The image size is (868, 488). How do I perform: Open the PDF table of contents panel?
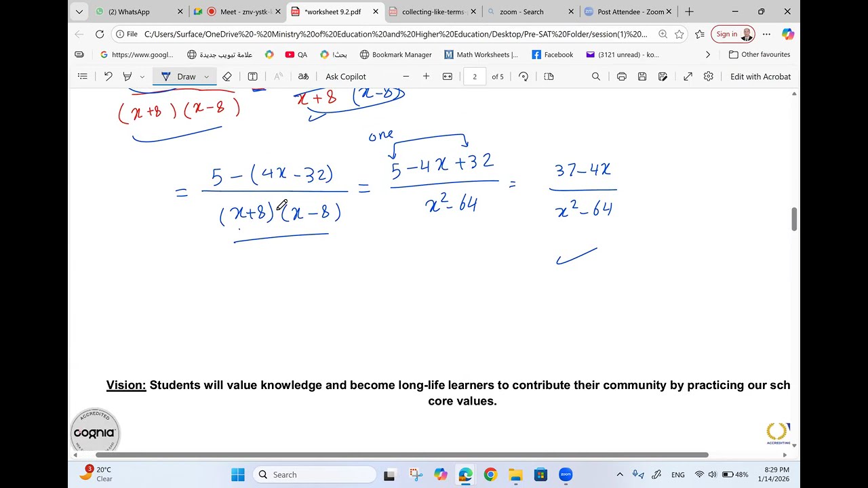(83, 77)
